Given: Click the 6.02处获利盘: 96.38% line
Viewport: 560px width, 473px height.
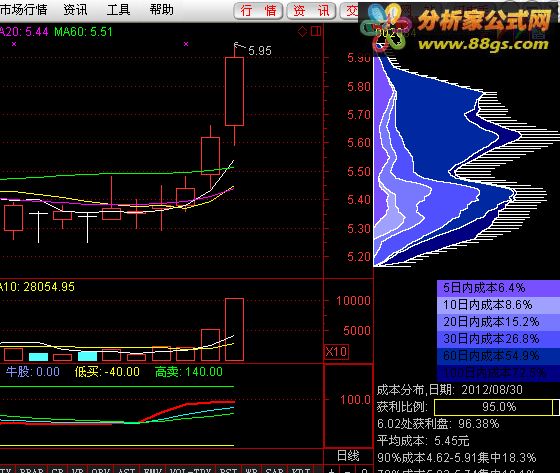Looking at the screenshot, I should (438, 424).
